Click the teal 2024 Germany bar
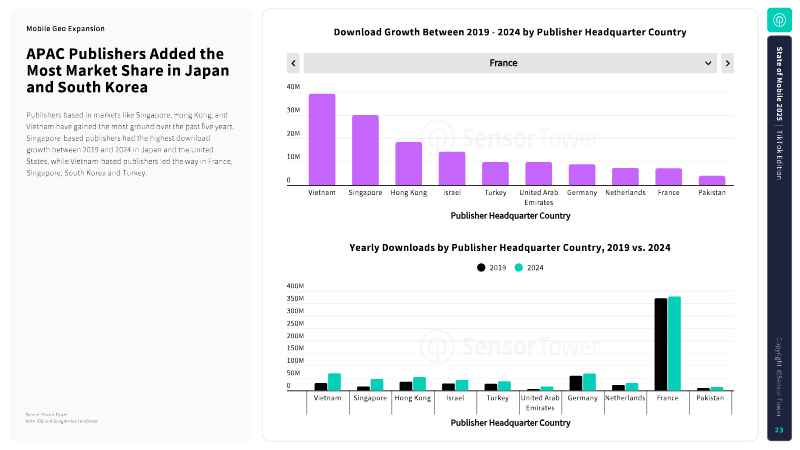The width and height of the screenshot is (800, 450). tap(589, 382)
